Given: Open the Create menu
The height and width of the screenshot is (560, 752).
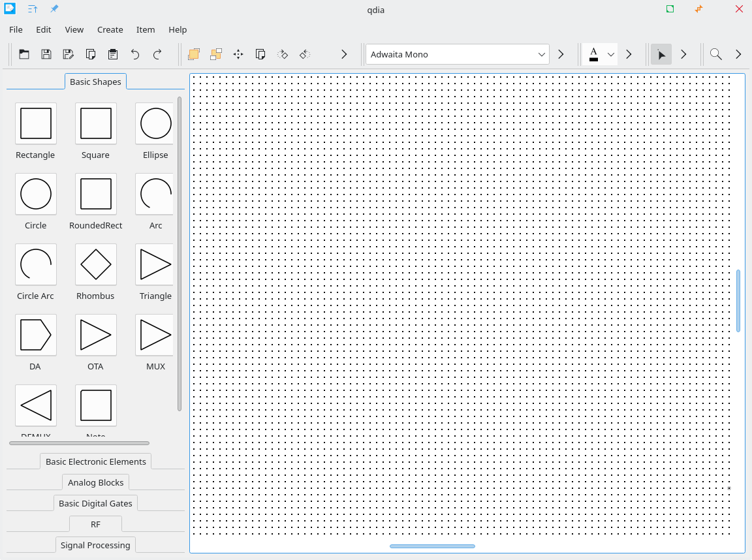Looking at the screenshot, I should pyautogui.click(x=110, y=29).
